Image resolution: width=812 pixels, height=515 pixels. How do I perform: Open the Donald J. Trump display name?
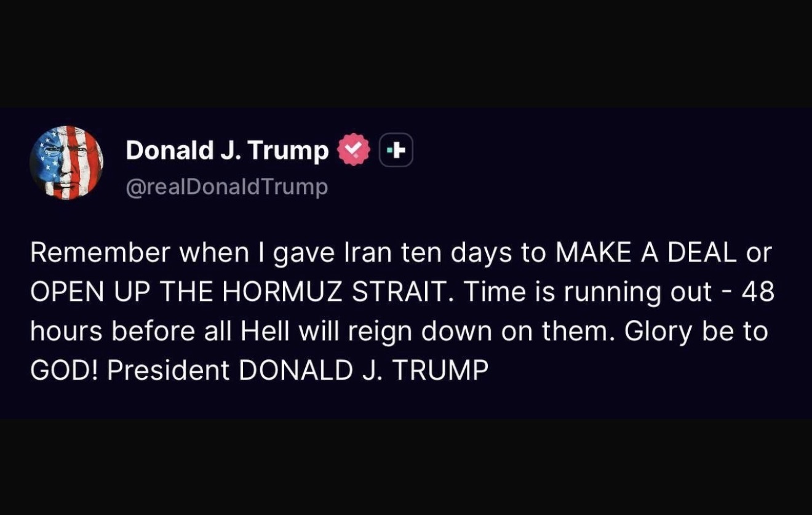coord(227,151)
